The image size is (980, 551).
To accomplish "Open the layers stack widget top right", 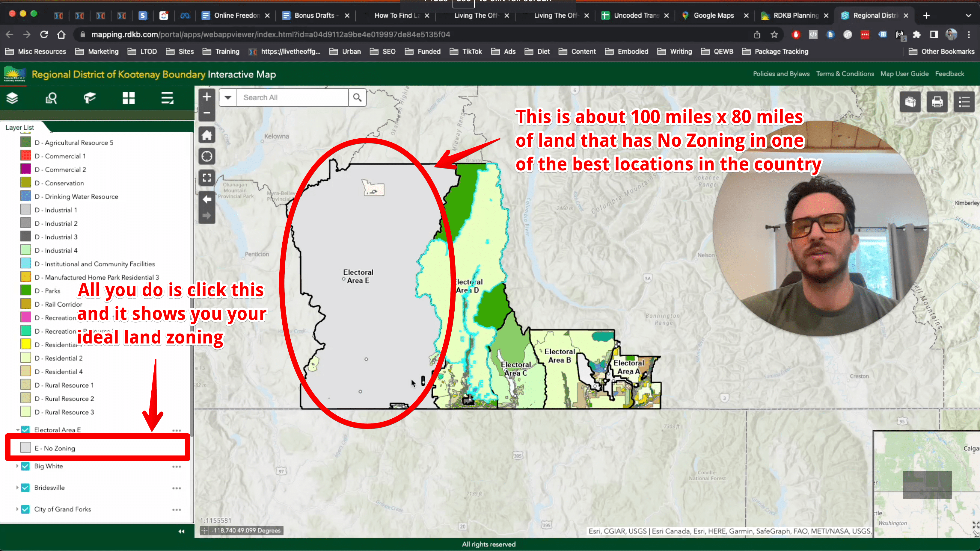I will pos(910,102).
